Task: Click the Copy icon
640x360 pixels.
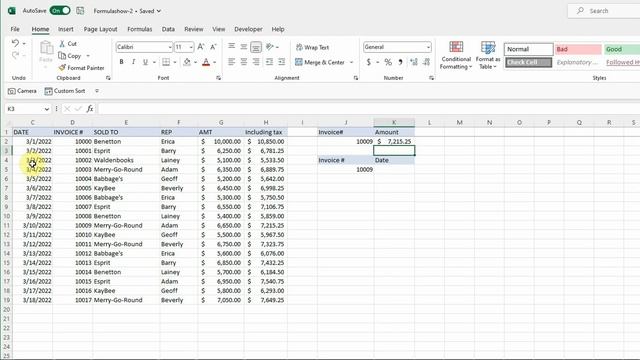Action: pyautogui.click(x=62, y=56)
